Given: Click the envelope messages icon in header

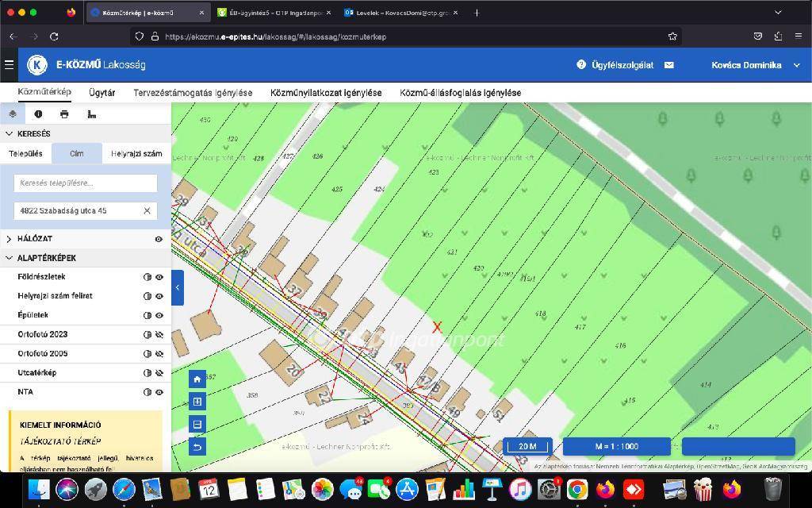Looking at the screenshot, I should pyautogui.click(x=669, y=65).
